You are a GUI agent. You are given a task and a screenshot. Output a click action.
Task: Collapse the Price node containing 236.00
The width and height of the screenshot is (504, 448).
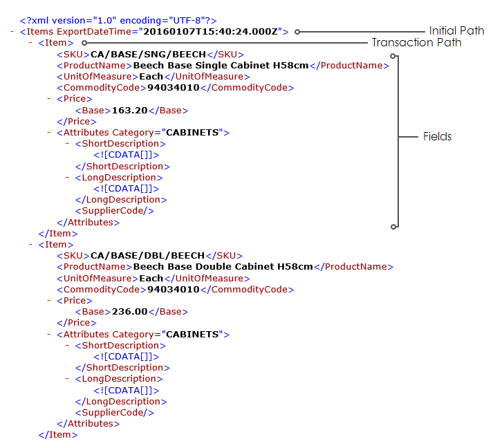click(49, 301)
